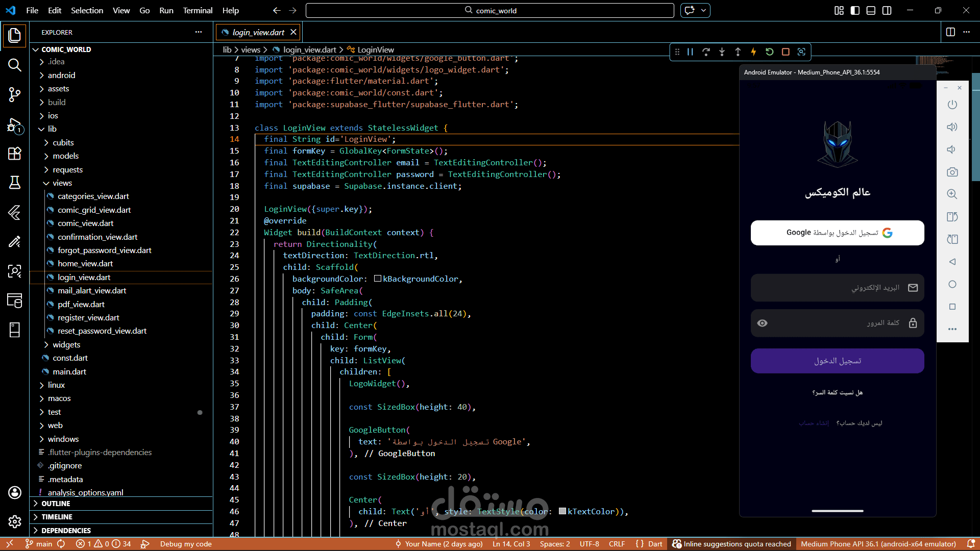Collapse the views folder
Image resolution: width=980 pixels, height=551 pixels.
click(x=62, y=183)
